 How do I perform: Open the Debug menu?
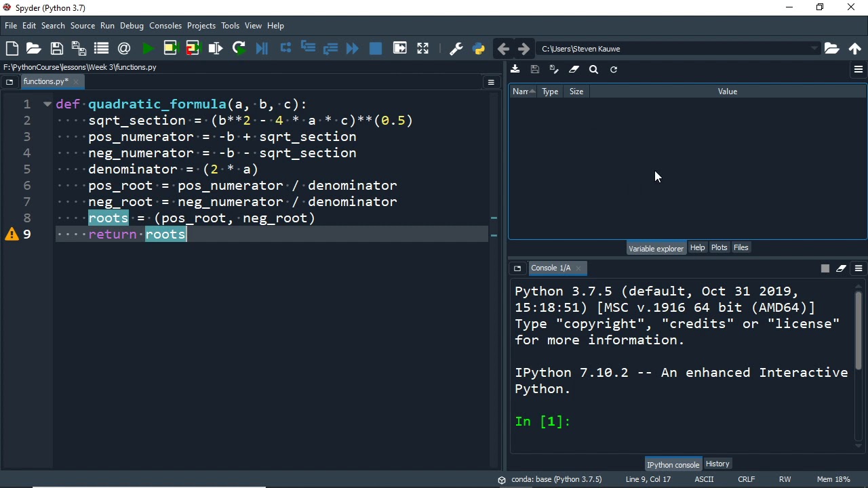click(132, 26)
